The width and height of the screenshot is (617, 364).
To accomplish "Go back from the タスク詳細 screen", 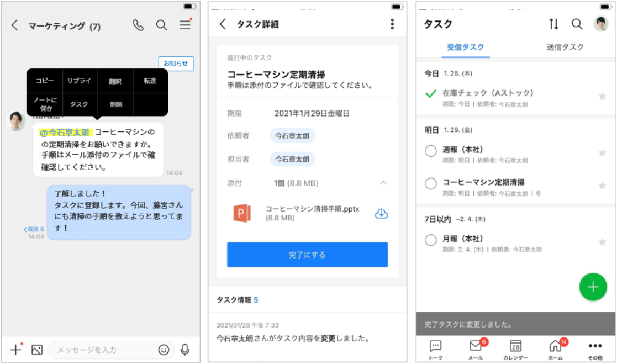I will coord(223,24).
